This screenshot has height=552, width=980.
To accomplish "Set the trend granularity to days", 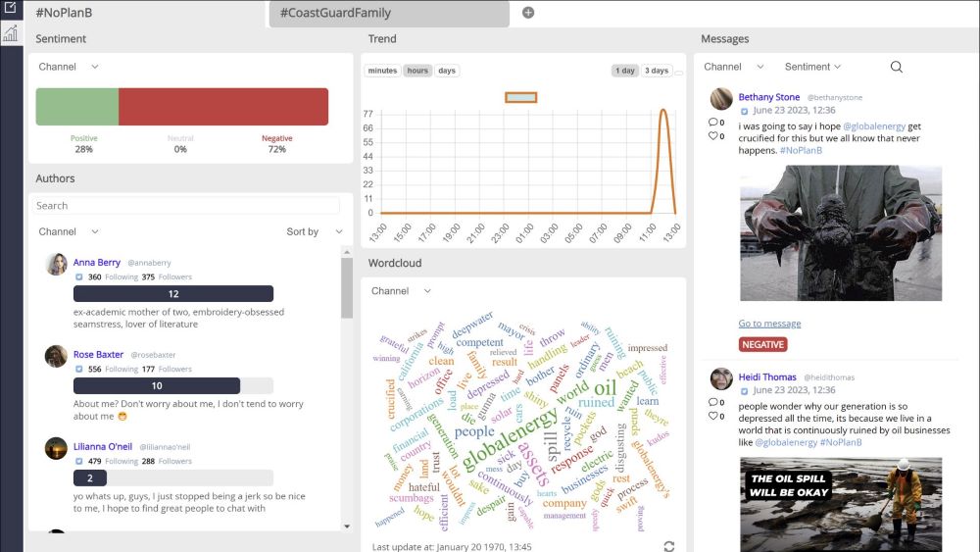I will point(447,71).
